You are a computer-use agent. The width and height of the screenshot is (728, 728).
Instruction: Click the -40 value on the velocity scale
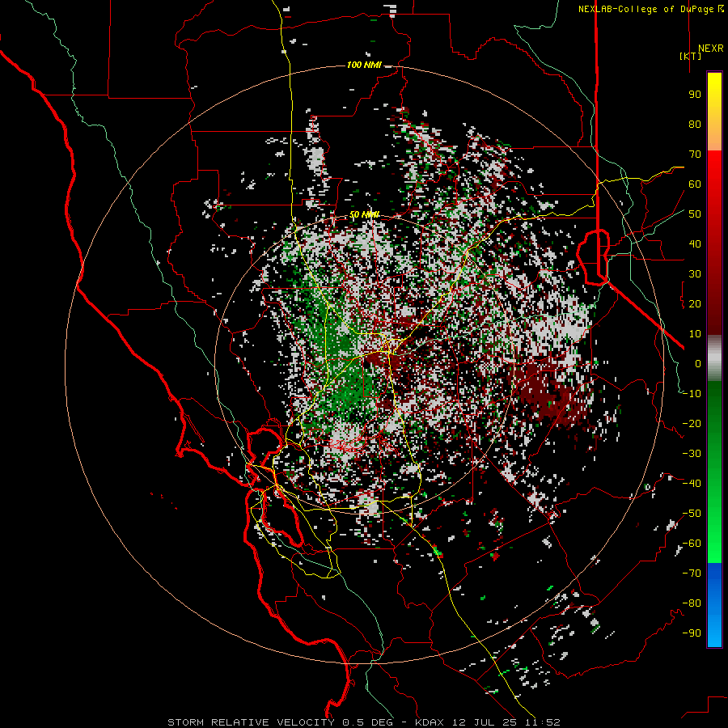[692, 484]
